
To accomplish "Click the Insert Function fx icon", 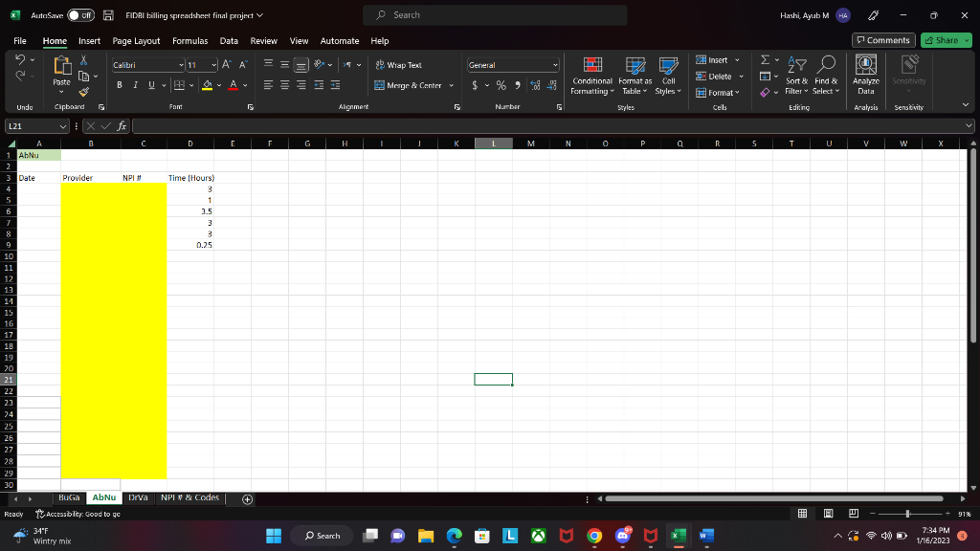I will click(122, 126).
